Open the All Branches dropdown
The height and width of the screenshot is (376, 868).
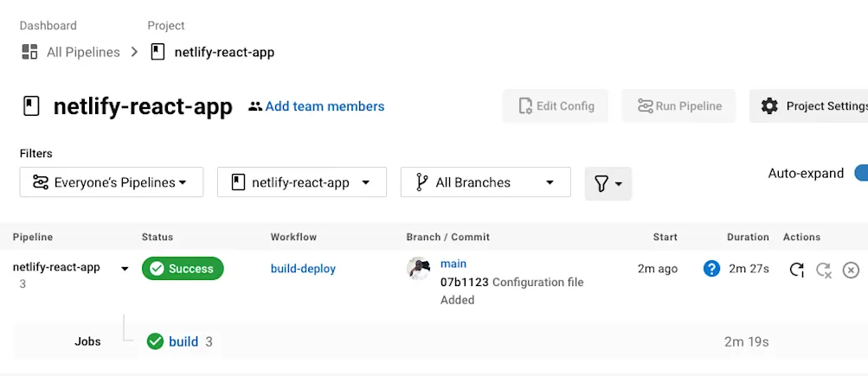coord(485,182)
